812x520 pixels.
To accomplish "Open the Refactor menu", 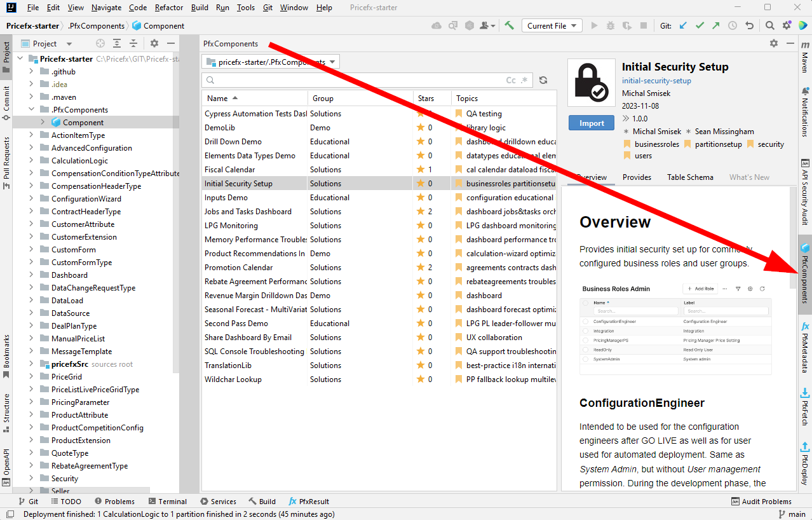I will click(x=168, y=8).
